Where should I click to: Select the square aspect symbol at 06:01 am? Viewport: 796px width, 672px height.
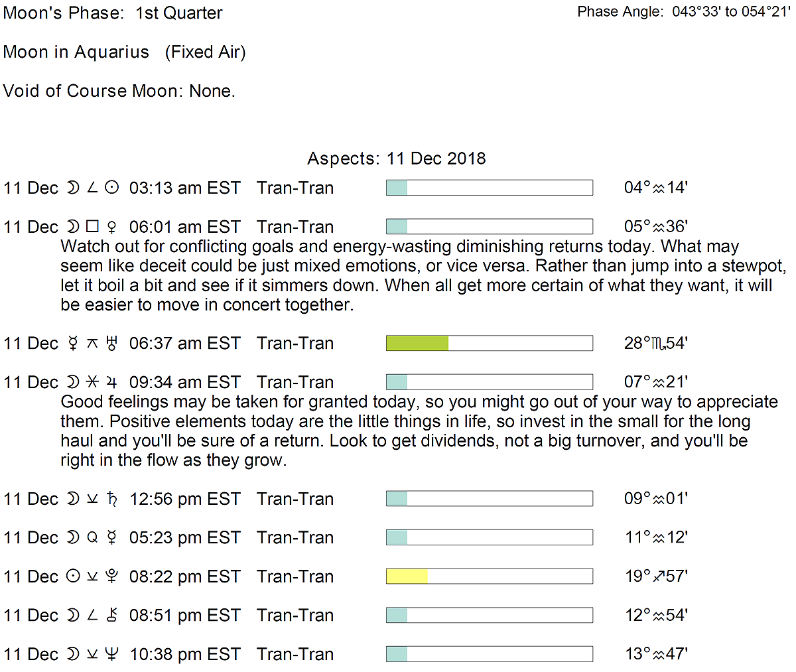click(92, 227)
